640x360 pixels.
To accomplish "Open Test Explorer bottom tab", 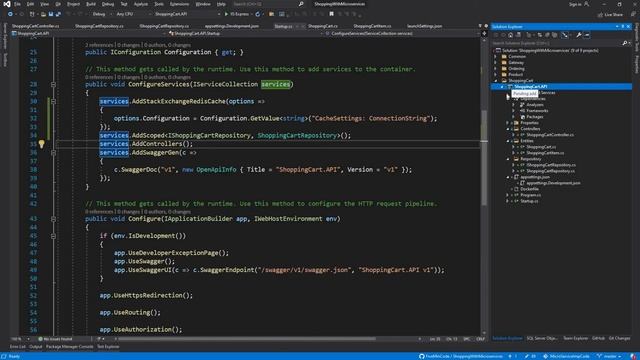I will coord(108,347).
